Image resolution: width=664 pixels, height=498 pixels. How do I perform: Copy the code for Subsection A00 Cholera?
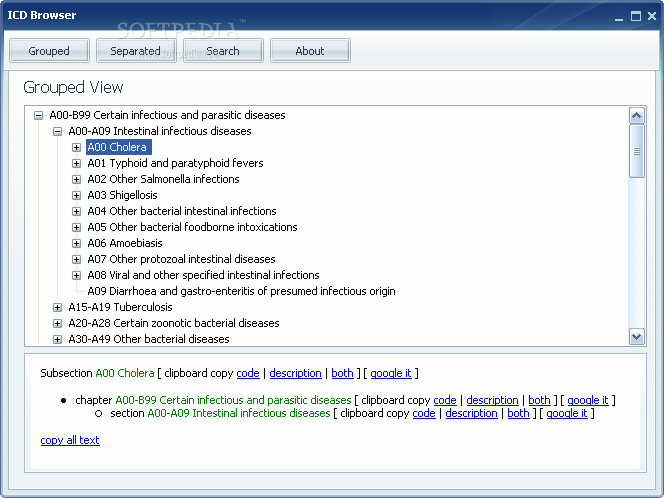point(248,373)
